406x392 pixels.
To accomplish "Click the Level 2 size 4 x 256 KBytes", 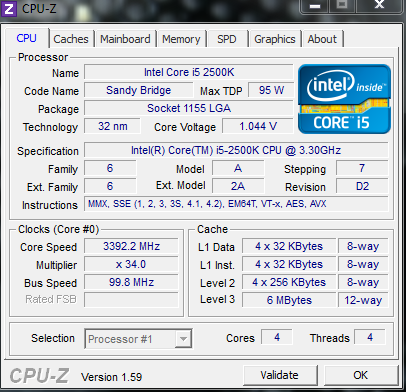I will [289, 282].
